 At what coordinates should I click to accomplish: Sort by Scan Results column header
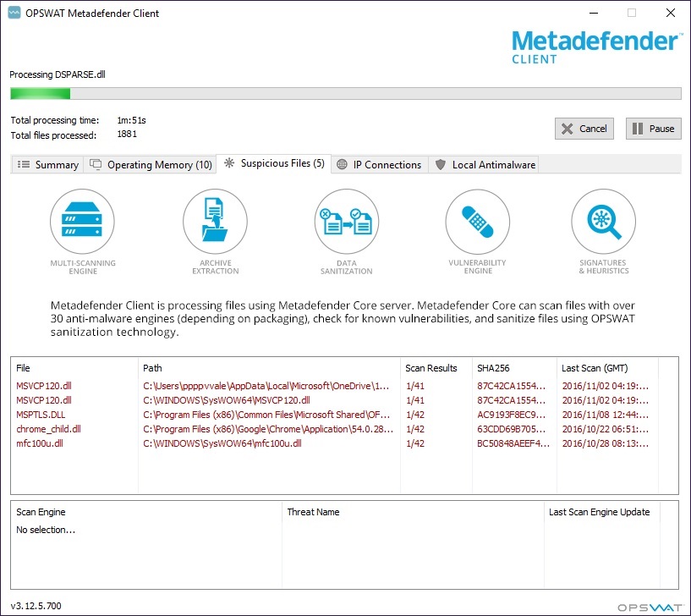pyautogui.click(x=436, y=368)
